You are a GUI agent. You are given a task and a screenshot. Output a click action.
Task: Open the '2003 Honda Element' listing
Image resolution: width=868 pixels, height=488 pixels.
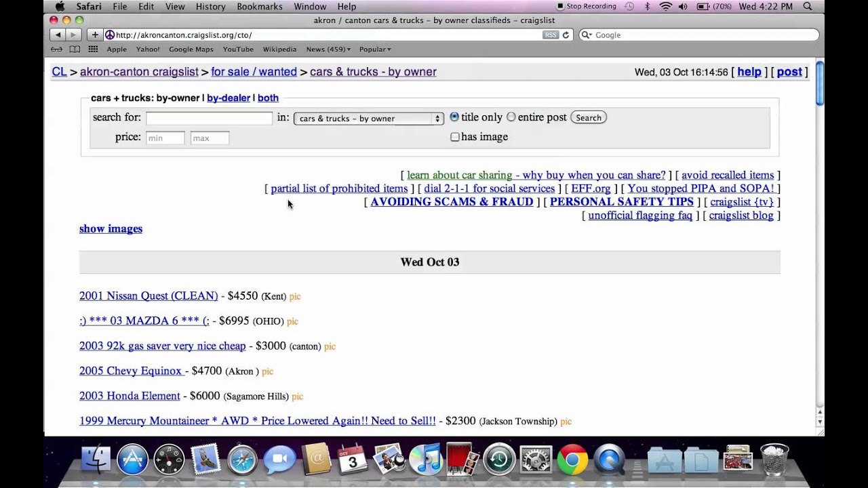pos(130,396)
